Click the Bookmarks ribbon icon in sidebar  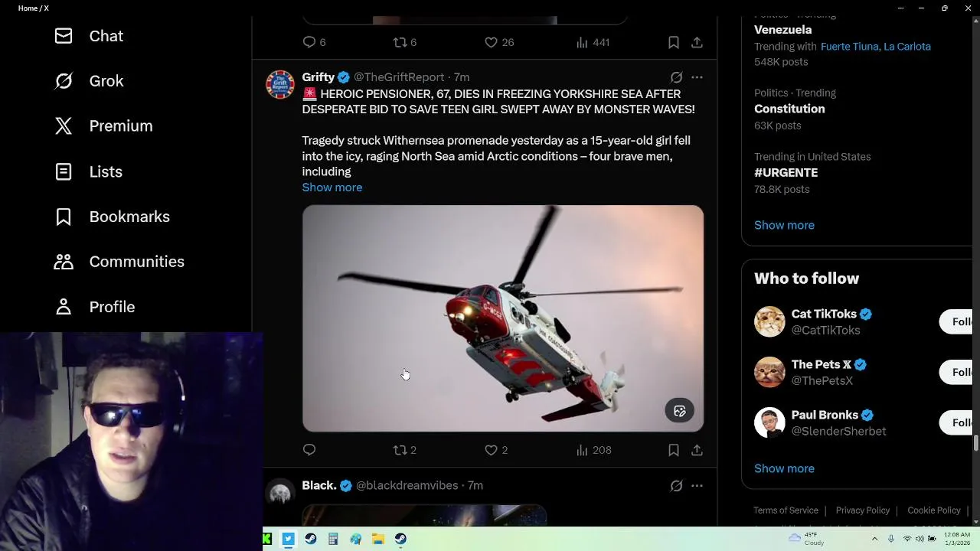coord(64,217)
